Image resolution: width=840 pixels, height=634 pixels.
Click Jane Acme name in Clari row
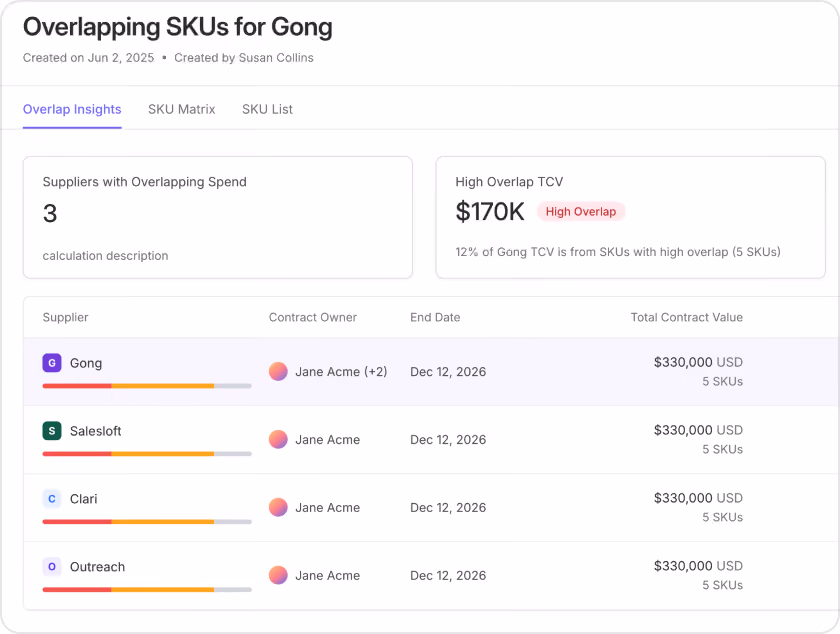[x=328, y=508]
